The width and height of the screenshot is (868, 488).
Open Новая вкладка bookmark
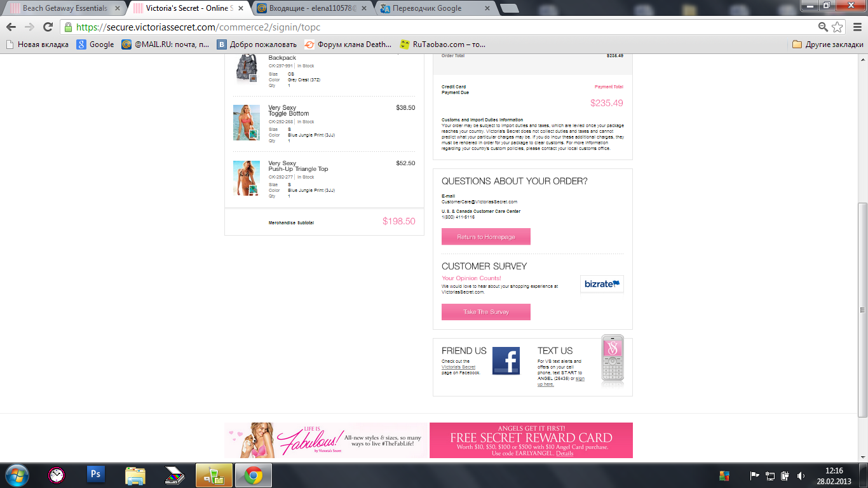[37, 44]
